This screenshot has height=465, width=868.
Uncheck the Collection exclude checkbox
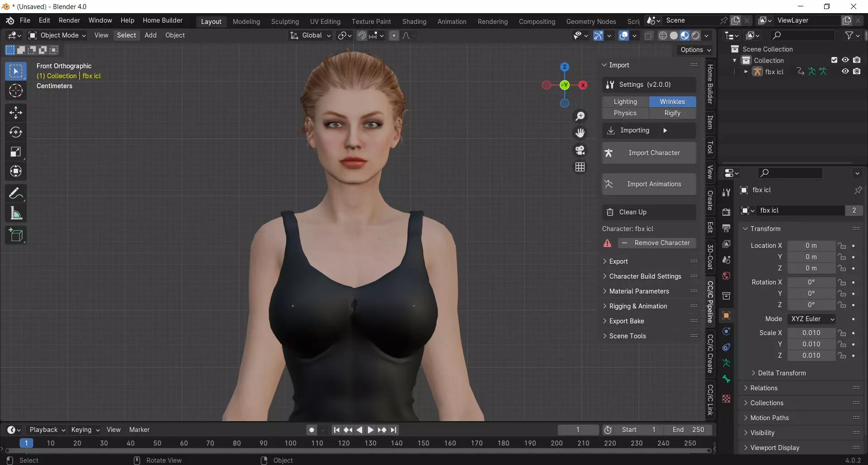pyautogui.click(x=834, y=60)
